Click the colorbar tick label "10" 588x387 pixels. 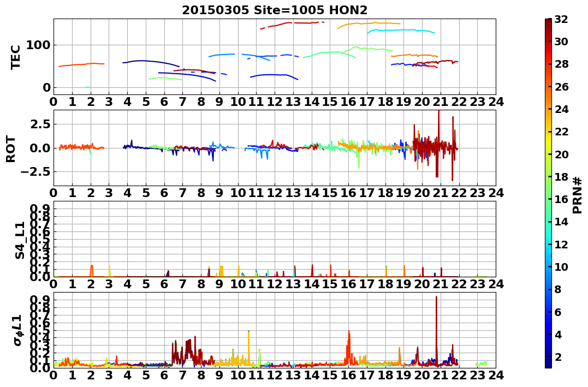click(x=561, y=266)
